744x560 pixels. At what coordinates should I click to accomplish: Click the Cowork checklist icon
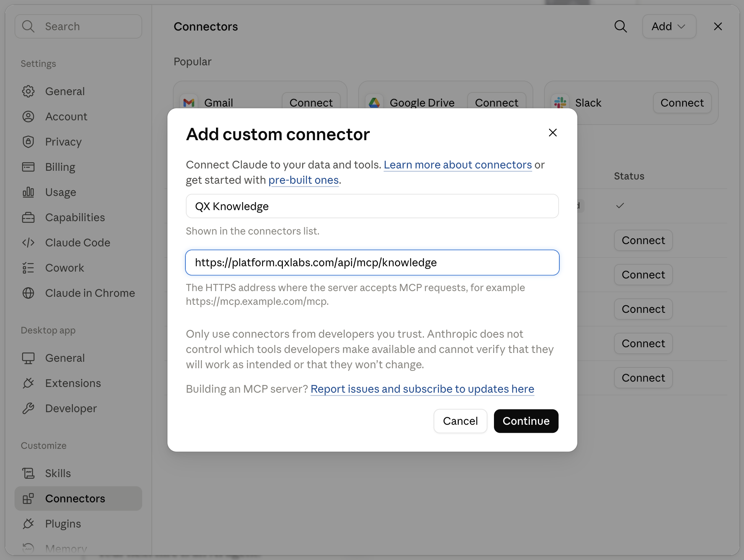click(x=28, y=268)
